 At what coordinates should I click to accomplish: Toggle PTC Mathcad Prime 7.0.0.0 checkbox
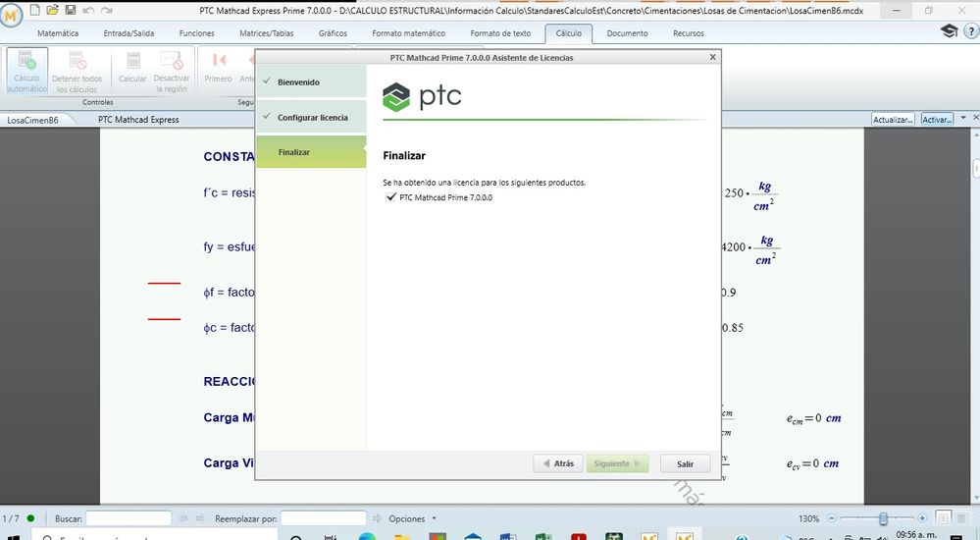391,197
